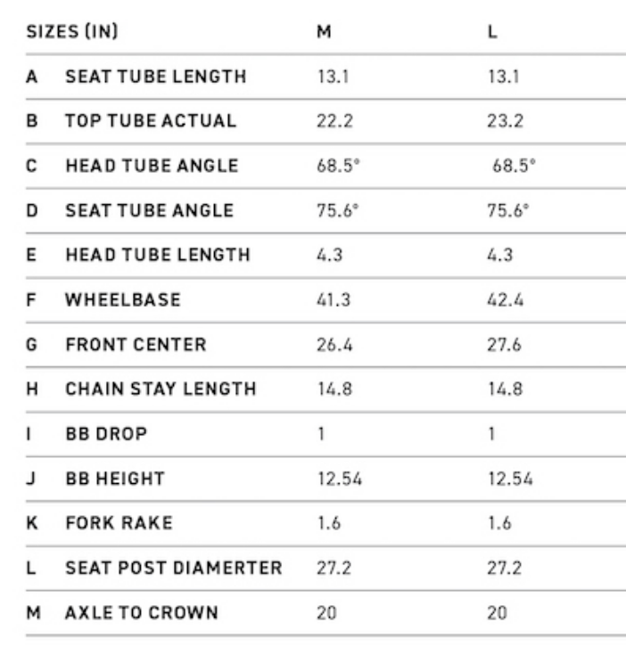Click the "SEAT POST DIAMERTER" row label

tap(173, 568)
